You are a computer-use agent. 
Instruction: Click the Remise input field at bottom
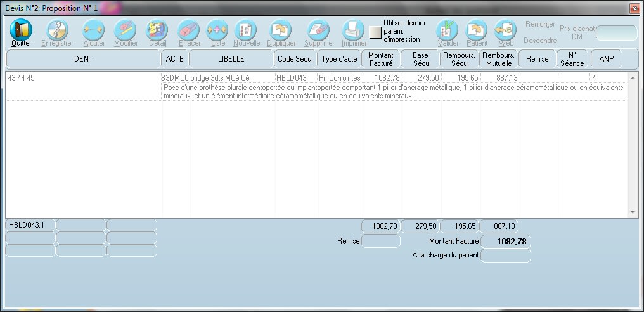tap(380, 241)
